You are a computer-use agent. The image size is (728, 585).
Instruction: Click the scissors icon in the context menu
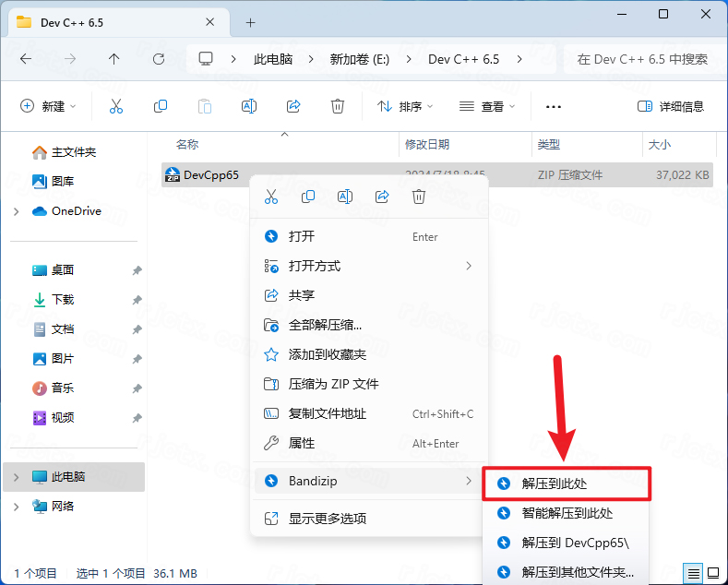click(x=271, y=197)
